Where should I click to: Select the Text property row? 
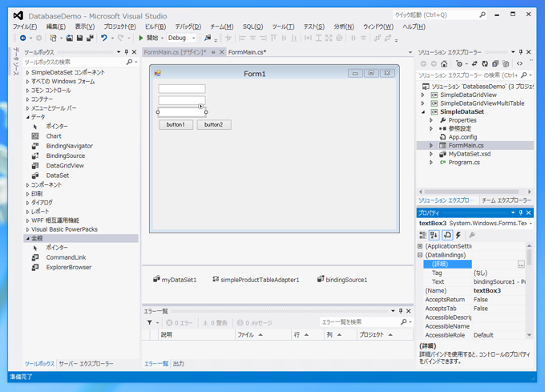tap(474, 282)
